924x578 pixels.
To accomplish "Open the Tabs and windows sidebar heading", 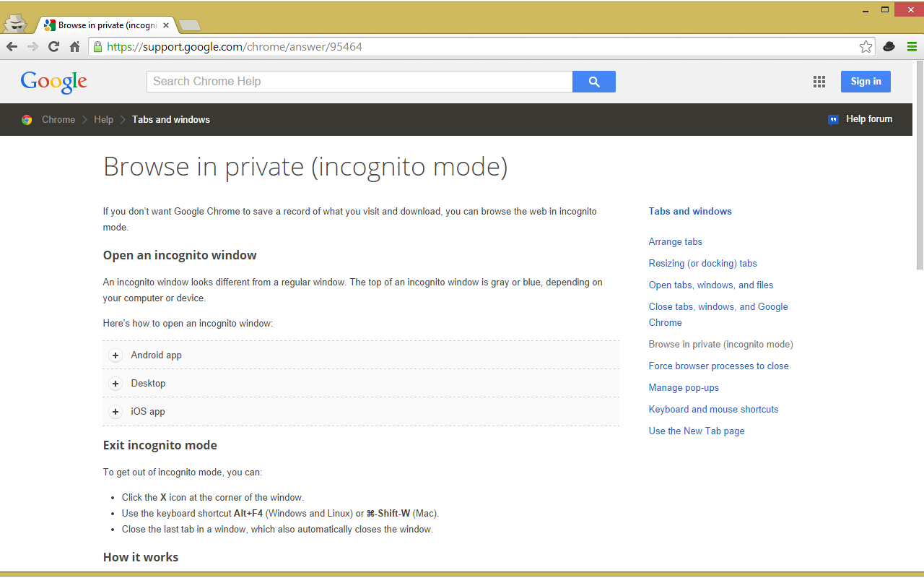I will pyautogui.click(x=690, y=212).
